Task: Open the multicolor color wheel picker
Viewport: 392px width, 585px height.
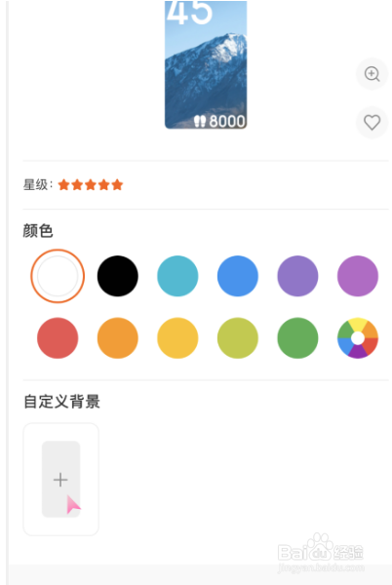Action: pyautogui.click(x=358, y=338)
